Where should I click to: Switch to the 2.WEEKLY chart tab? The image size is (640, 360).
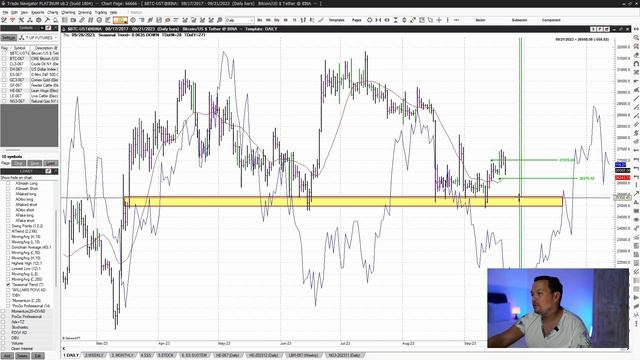(94, 356)
